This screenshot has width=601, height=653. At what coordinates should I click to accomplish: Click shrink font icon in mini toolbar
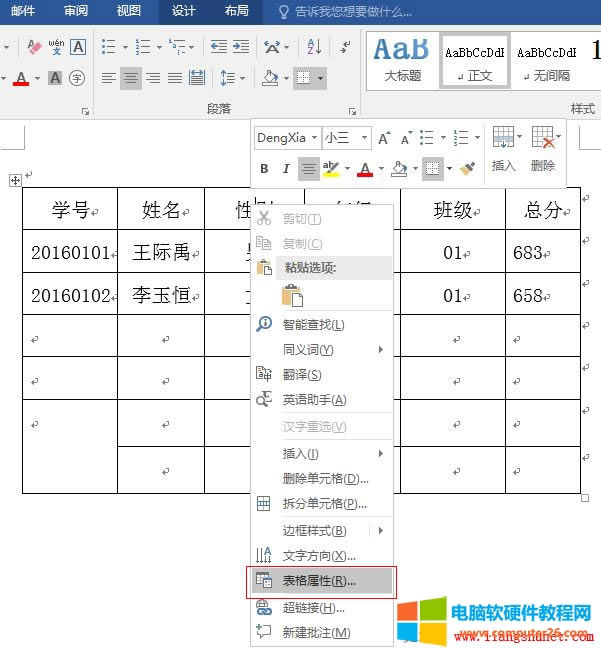pyautogui.click(x=406, y=138)
